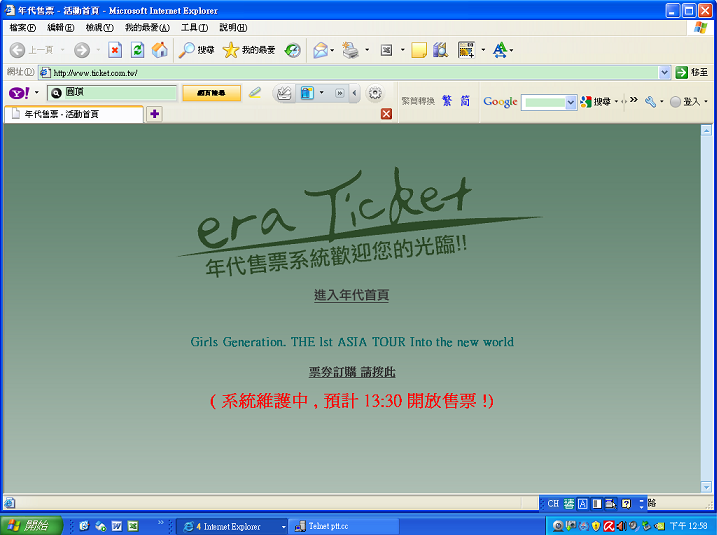The width and height of the screenshot is (717, 535).
Task: Open the History clock icon
Action: point(293,50)
